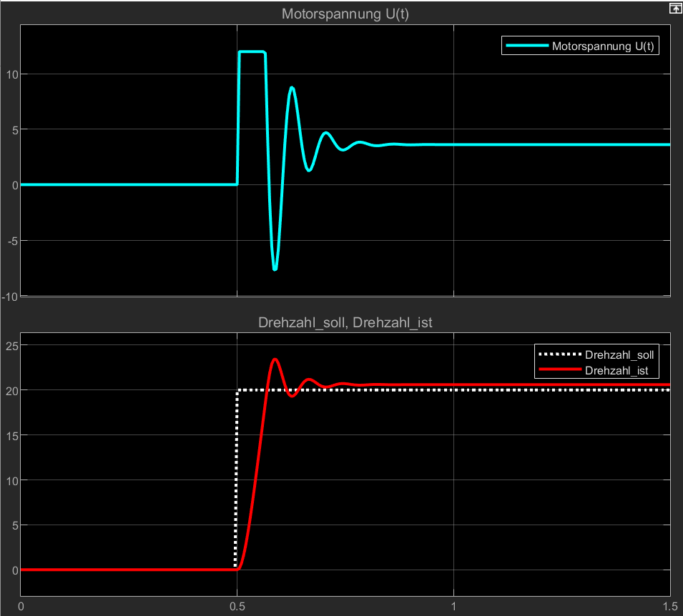Viewport: 683px width, 616px height.
Task: Select the title Drehzahl_soll, Drehzahl_ist
Action: [345, 323]
